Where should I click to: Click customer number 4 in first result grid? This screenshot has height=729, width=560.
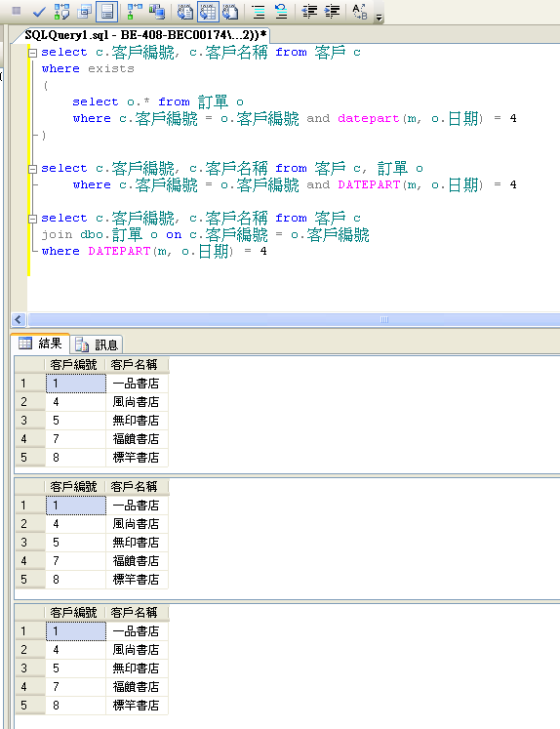pos(76,402)
